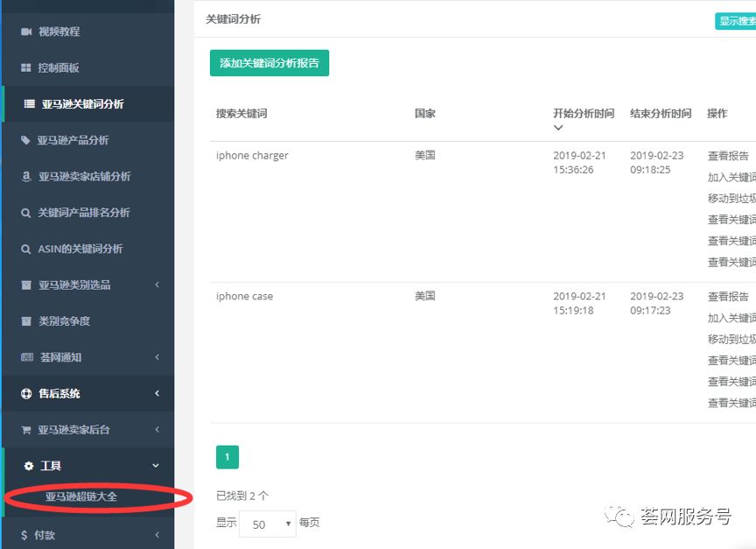Screen dimensions: 756x549
Task: Switch to 亚马逊卖家后台
Action: tap(73, 429)
